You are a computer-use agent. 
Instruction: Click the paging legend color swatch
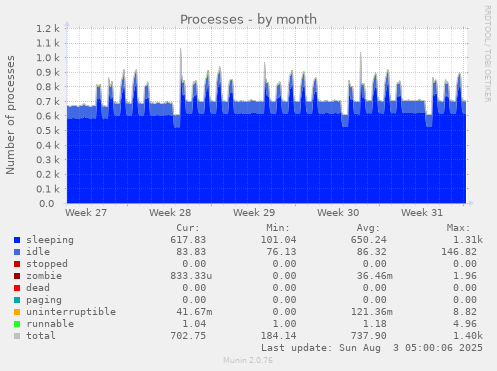pos(17,300)
